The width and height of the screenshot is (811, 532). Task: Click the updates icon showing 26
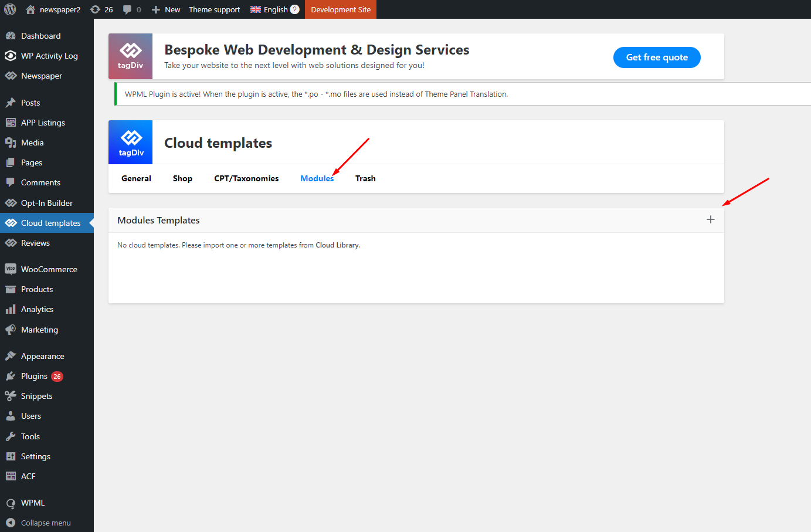(95, 9)
